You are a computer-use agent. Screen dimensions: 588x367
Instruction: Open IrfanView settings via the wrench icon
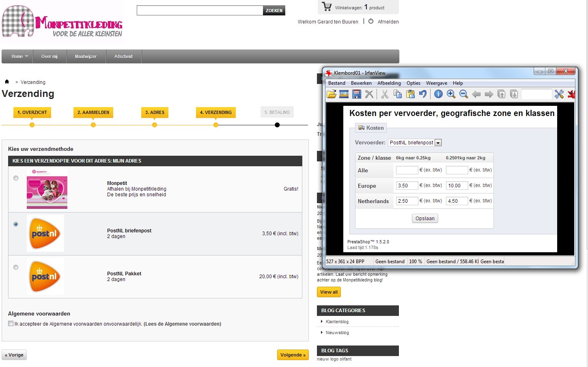[x=559, y=94]
